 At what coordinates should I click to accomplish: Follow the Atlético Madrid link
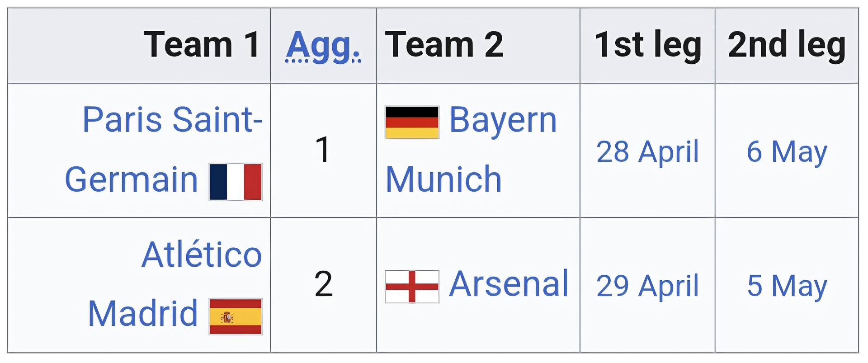coord(202,255)
